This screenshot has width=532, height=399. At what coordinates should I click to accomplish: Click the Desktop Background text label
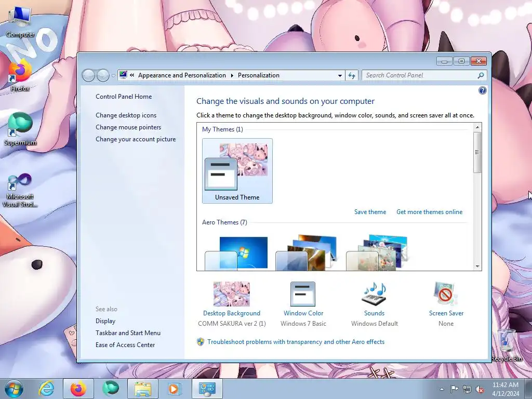(232, 313)
